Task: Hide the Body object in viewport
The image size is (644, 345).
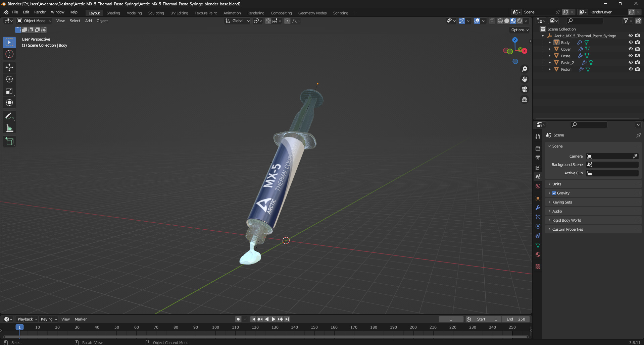Action: tap(631, 42)
